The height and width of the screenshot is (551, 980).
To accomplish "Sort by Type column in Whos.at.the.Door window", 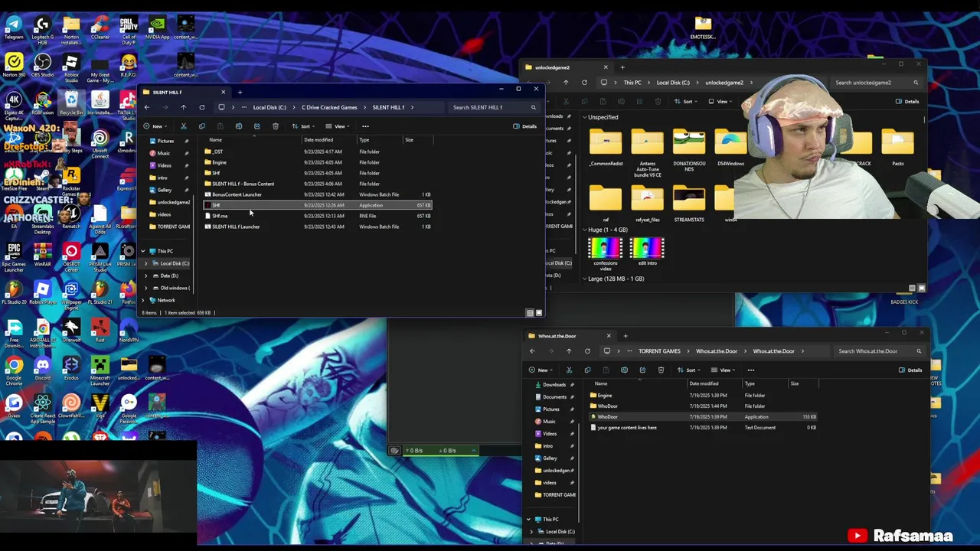I will pos(750,383).
